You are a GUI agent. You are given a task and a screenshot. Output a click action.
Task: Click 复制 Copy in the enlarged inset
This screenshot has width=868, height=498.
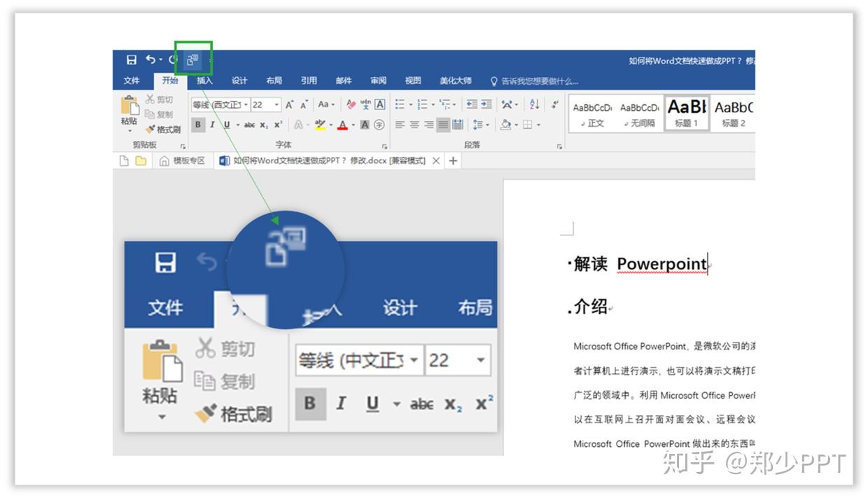pyautogui.click(x=225, y=381)
